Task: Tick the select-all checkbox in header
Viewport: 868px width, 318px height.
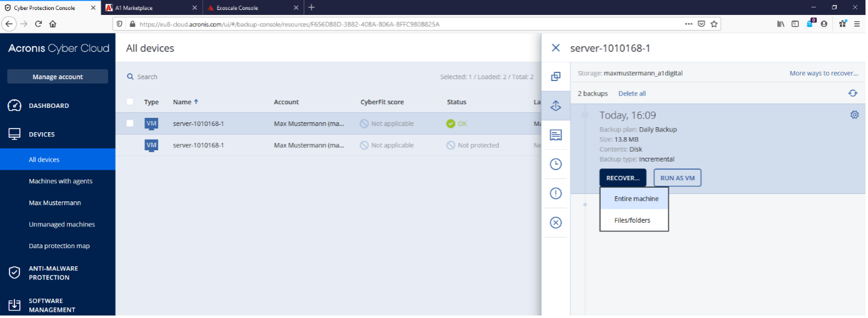Action: pos(130,102)
